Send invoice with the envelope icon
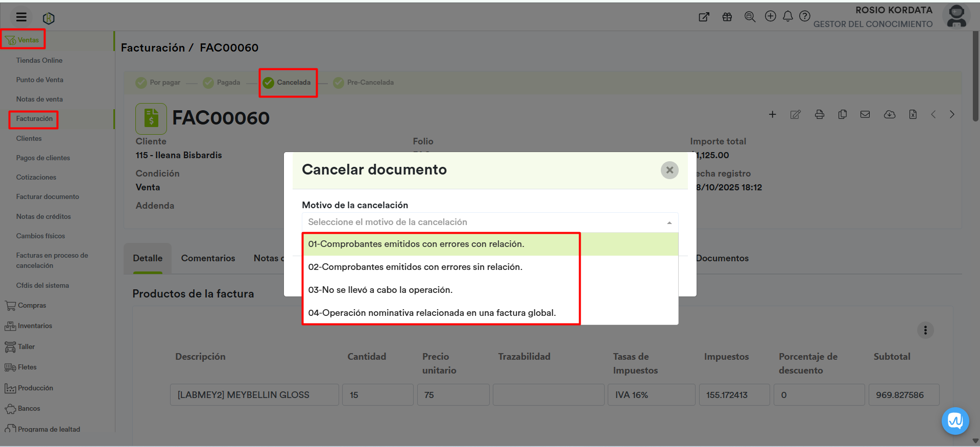 pyautogui.click(x=865, y=115)
